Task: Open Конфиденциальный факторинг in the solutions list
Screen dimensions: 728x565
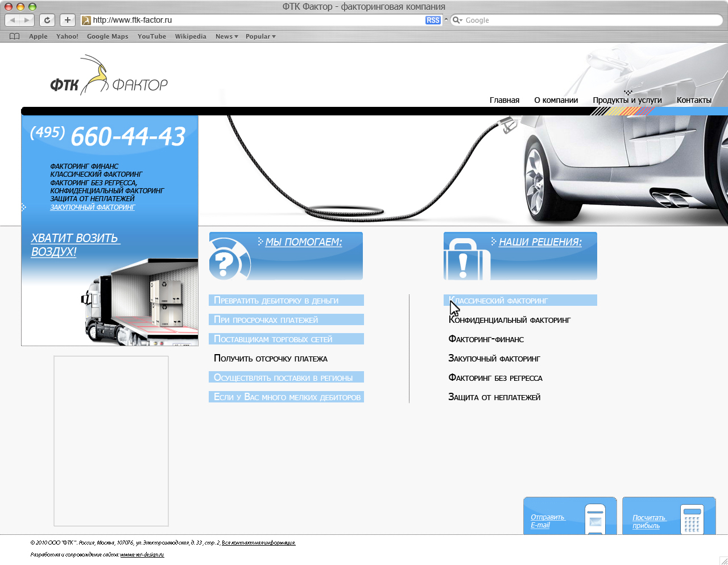Action: point(510,320)
